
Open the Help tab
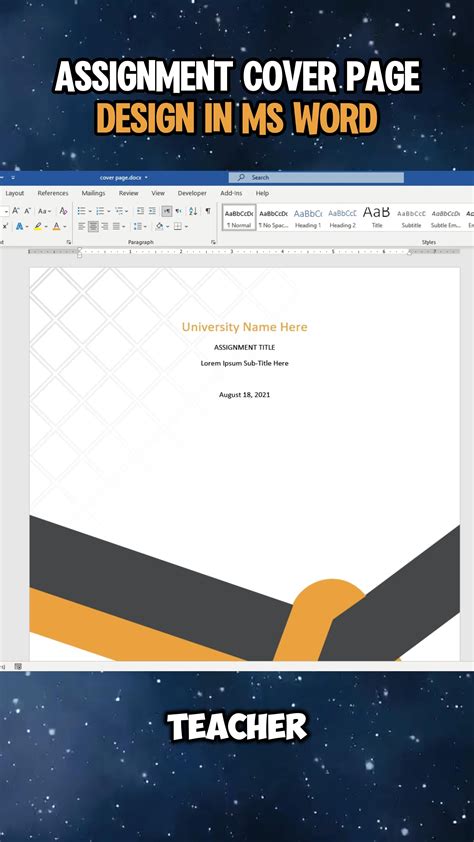(x=262, y=193)
